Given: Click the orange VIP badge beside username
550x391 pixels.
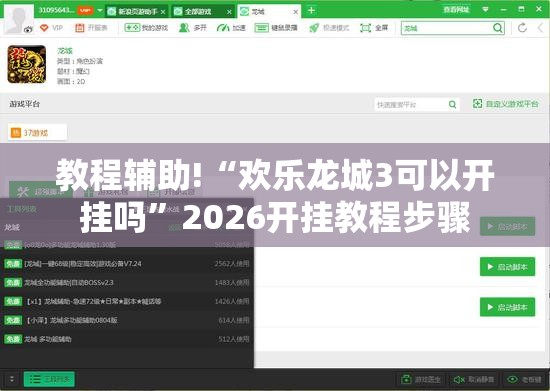Looking at the screenshot, I should [x=85, y=11].
